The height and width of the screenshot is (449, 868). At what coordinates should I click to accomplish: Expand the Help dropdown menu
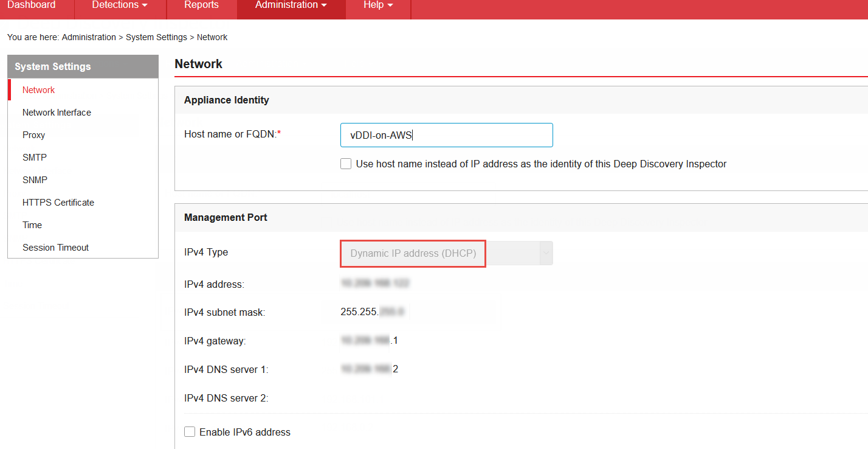[x=377, y=5]
